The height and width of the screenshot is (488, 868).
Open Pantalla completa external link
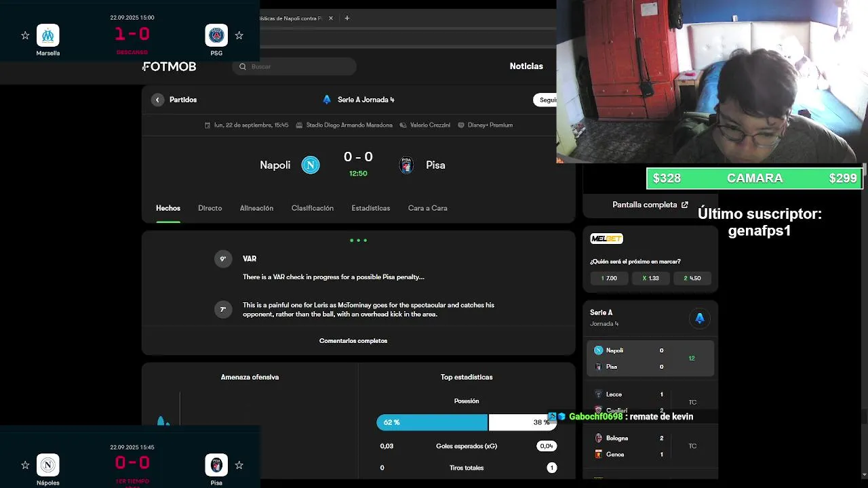pos(650,205)
